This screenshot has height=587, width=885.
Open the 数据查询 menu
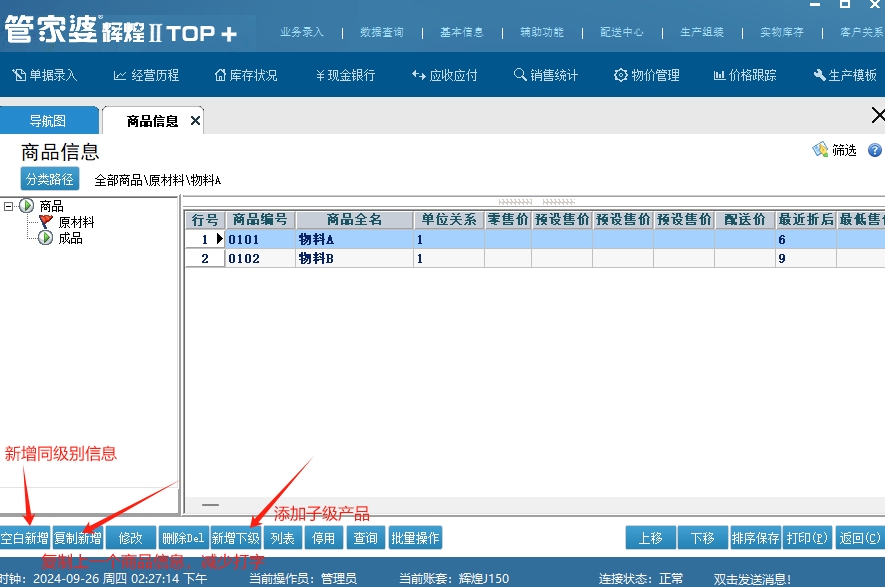point(382,32)
